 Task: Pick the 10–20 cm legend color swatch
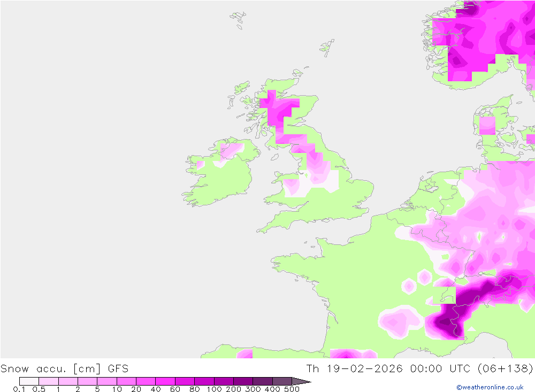click(x=127, y=381)
